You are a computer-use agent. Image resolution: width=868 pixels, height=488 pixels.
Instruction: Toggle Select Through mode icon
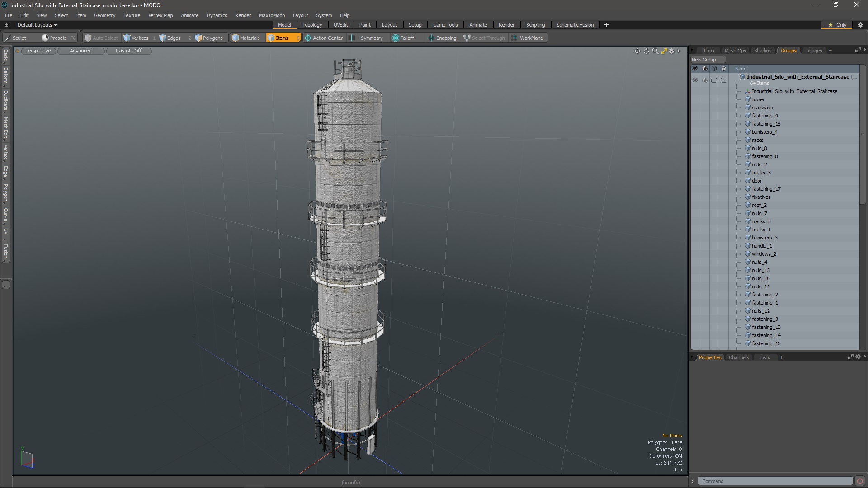coord(467,38)
